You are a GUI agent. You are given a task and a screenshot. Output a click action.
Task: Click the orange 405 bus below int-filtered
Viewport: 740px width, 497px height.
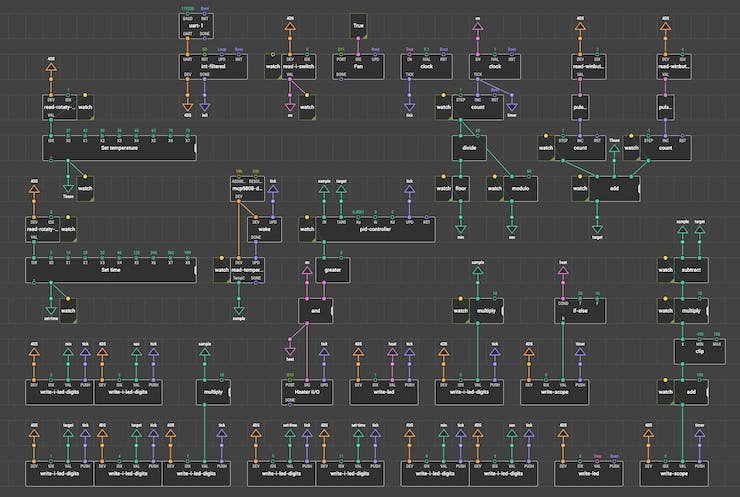[x=188, y=107]
